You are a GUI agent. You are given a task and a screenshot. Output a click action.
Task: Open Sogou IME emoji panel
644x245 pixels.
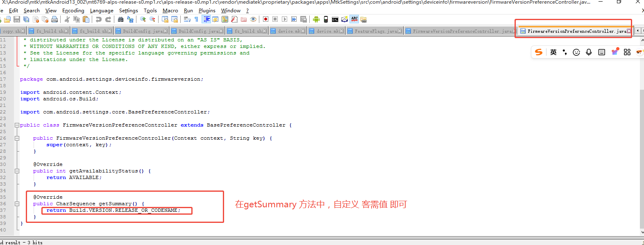(x=576, y=52)
